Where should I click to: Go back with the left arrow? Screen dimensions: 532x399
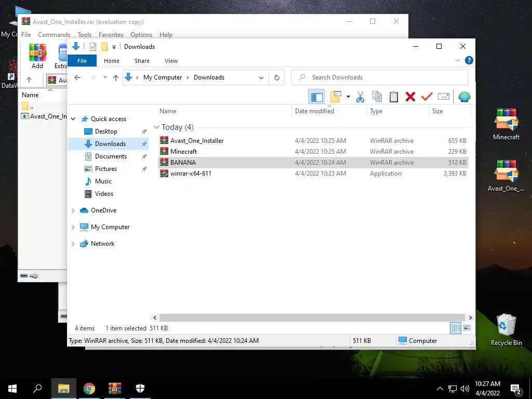(x=77, y=78)
